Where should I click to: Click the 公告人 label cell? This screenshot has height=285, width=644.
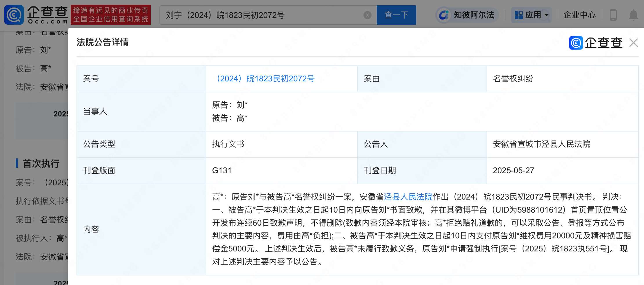tap(422, 144)
